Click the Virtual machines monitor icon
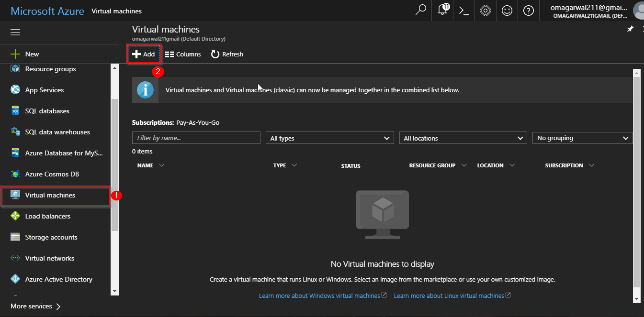The width and height of the screenshot is (644, 317). click(x=15, y=195)
